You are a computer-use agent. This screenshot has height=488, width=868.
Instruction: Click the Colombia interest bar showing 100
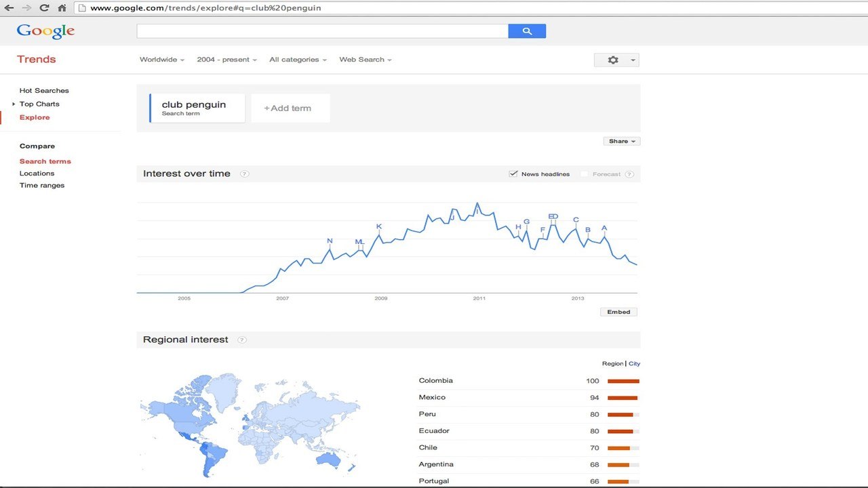623,381
